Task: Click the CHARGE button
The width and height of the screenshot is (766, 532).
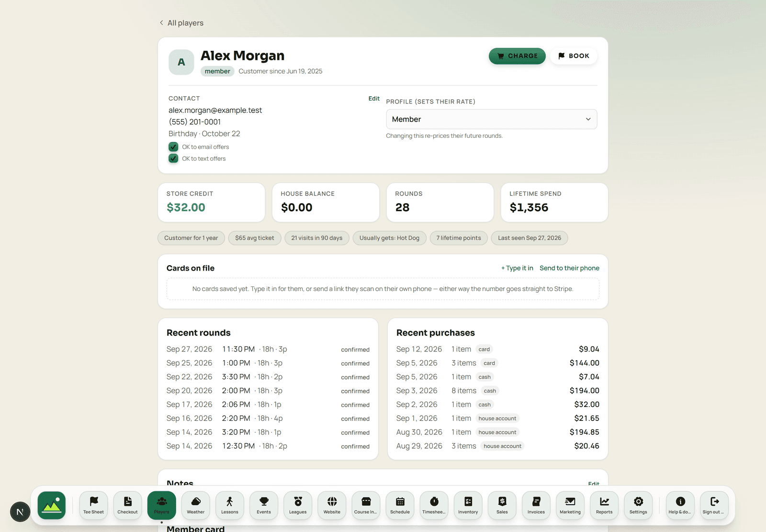Action: coord(517,56)
